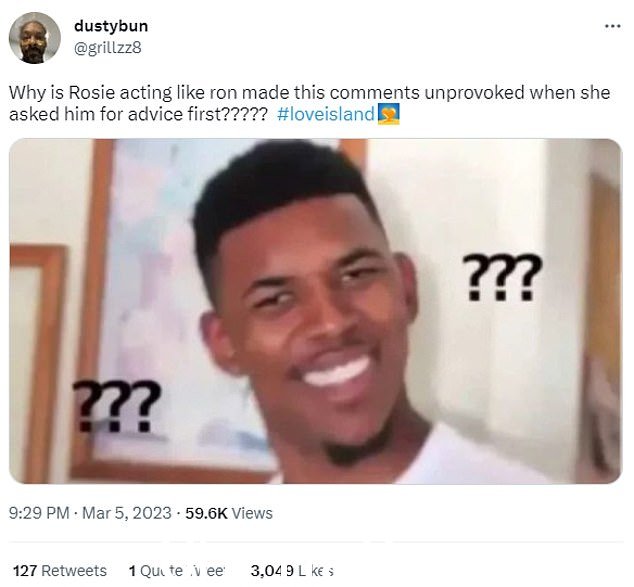Open the 1 Quote Tweet list
This screenshot has height=587, width=634.
(x=176, y=571)
